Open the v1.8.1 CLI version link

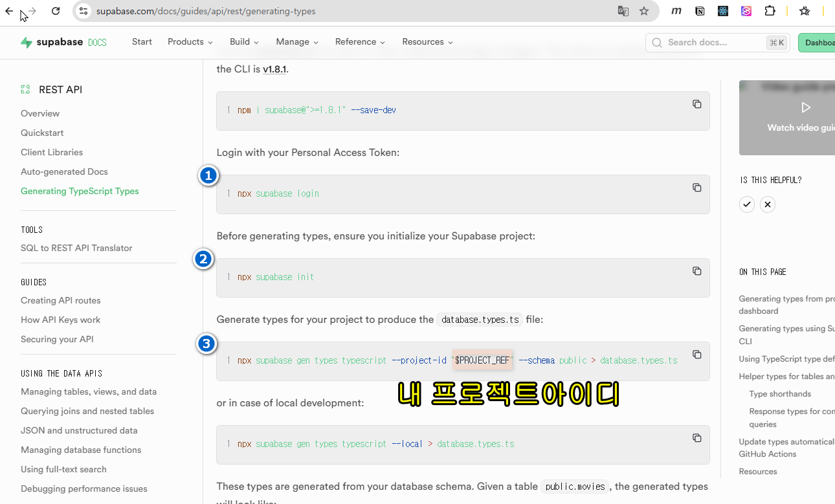tap(274, 69)
